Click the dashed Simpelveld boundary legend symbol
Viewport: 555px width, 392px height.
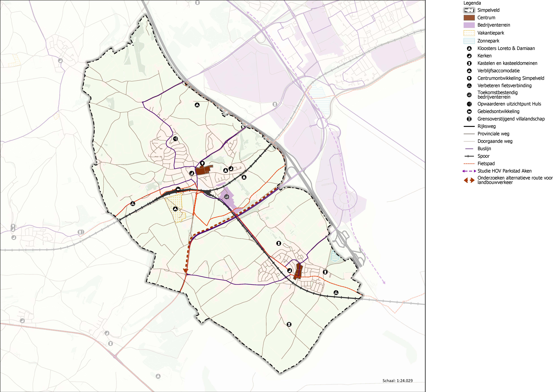tap(469, 10)
